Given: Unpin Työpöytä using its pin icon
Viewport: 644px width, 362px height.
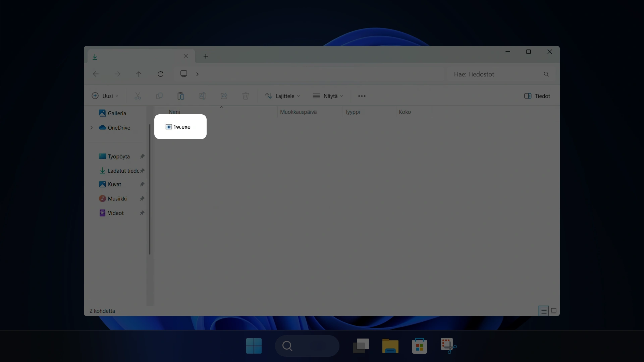Looking at the screenshot, I should 142,157.
